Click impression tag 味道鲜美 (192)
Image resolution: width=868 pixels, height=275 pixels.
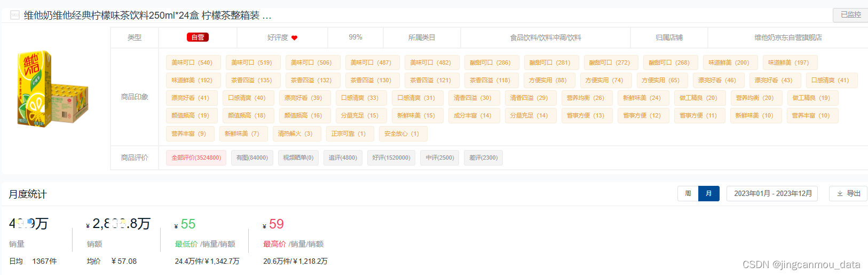193,80
